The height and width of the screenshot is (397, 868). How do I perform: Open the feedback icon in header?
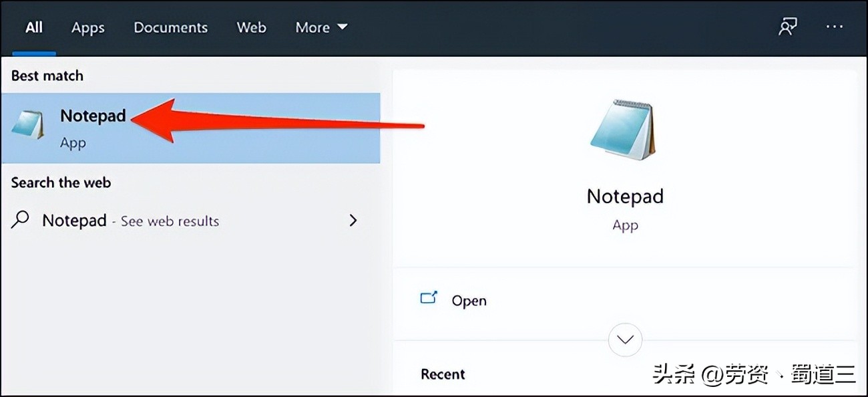pyautogui.click(x=788, y=27)
